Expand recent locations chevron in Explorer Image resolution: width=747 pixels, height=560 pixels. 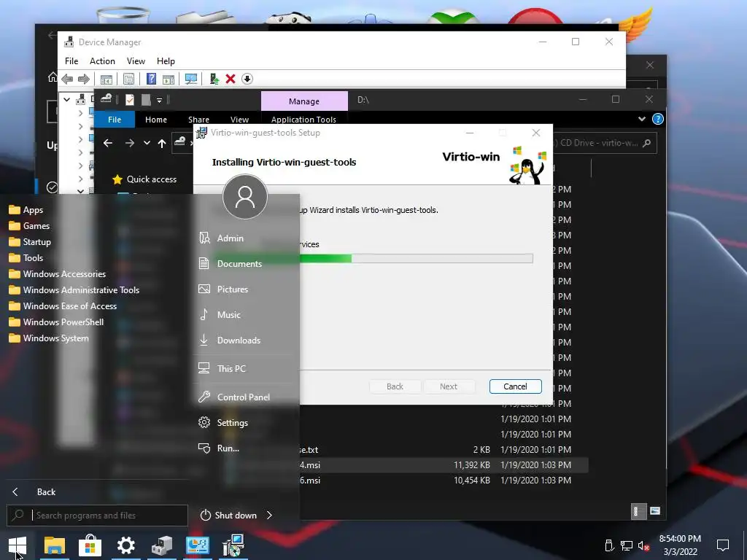(147, 143)
